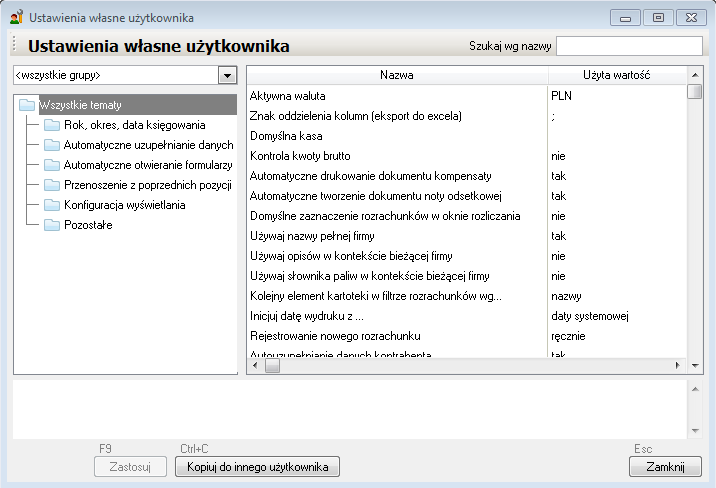Select Konfiguracja wyświetlania topic
716x488 pixels.
tap(125, 205)
